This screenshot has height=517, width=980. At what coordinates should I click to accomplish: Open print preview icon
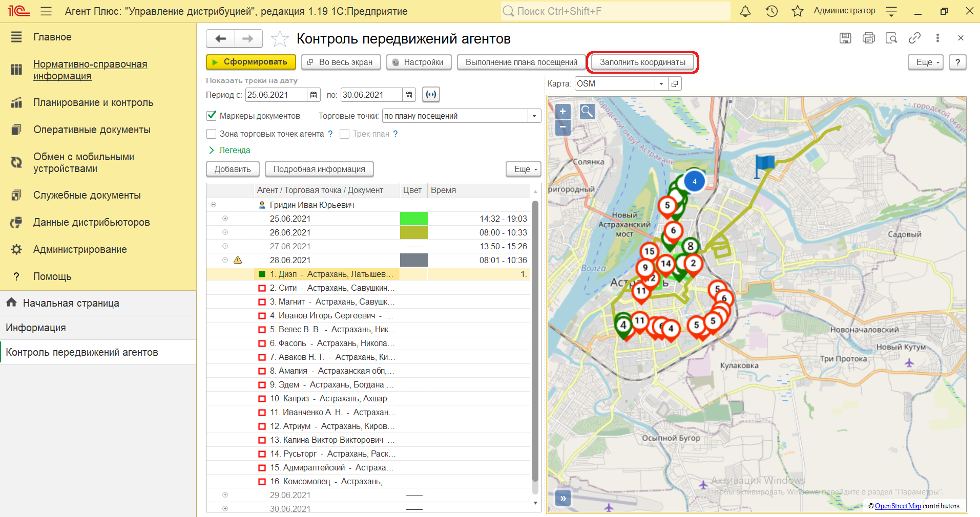[891, 38]
